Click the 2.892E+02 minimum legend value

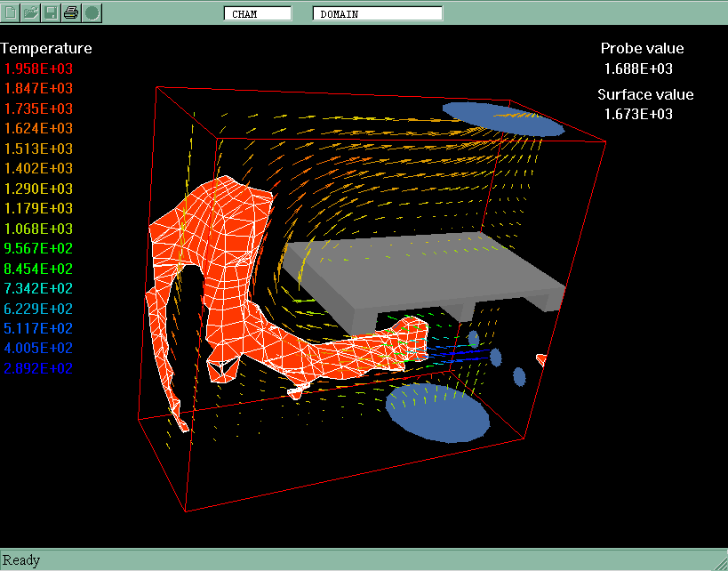(x=38, y=368)
